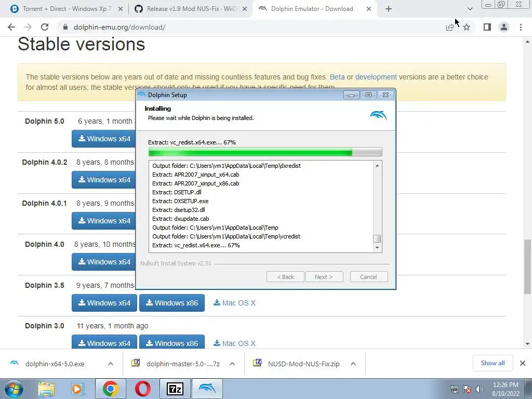Image resolution: width=532 pixels, height=399 pixels.
Task: Open the browser side panel icon
Action: 487,27
